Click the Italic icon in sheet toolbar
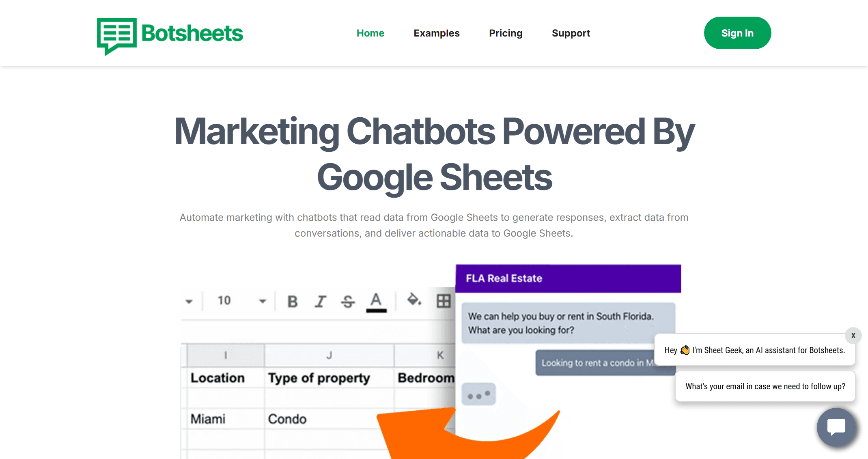868x459 pixels. coord(320,301)
